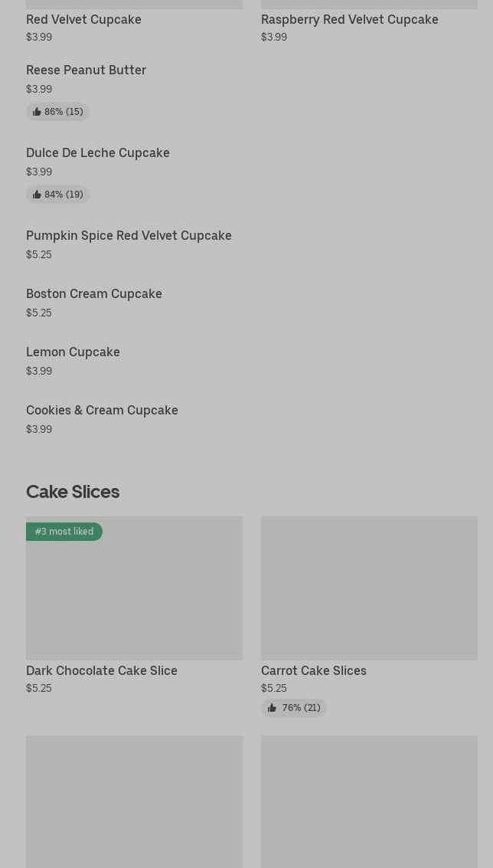Select Dulce De Leche Cupcake
Screen dimensions: 493x868
click(98, 152)
